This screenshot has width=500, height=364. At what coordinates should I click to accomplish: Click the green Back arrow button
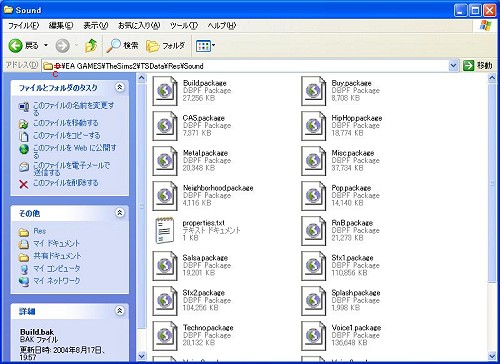(15, 46)
